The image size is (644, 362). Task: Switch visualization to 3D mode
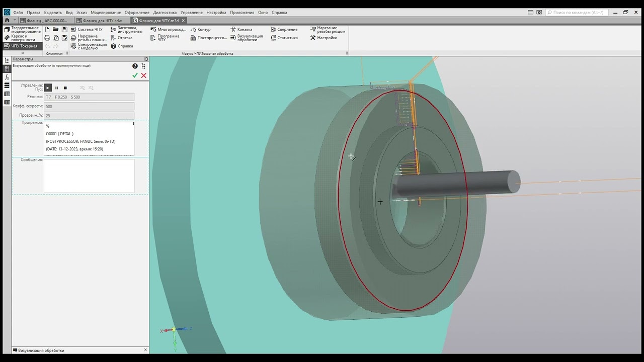(82, 87)
